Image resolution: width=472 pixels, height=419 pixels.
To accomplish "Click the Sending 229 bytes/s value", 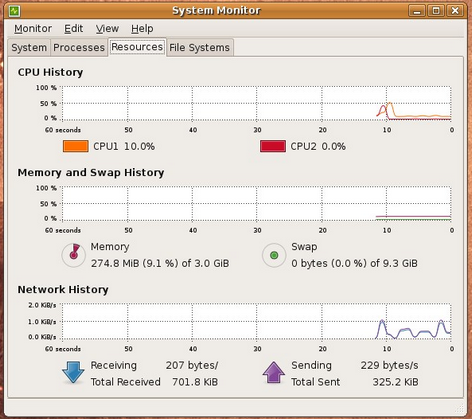I will click(389, 365).
